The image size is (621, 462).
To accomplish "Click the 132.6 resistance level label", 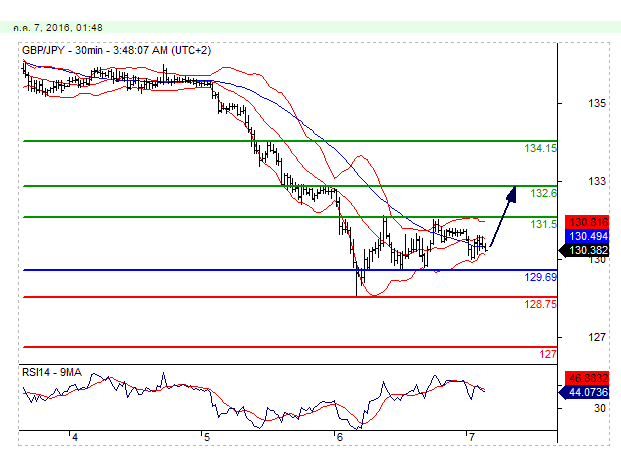I will (x=543, y=193).
